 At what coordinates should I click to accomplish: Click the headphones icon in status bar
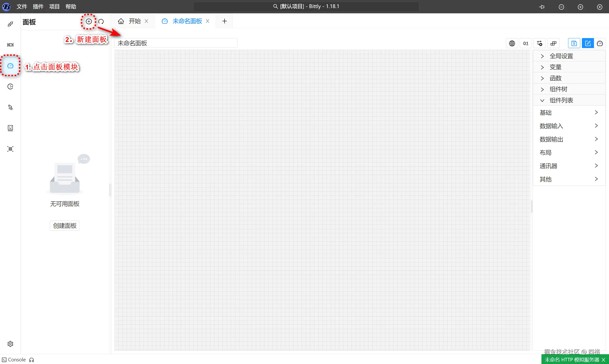coord(32,360)
